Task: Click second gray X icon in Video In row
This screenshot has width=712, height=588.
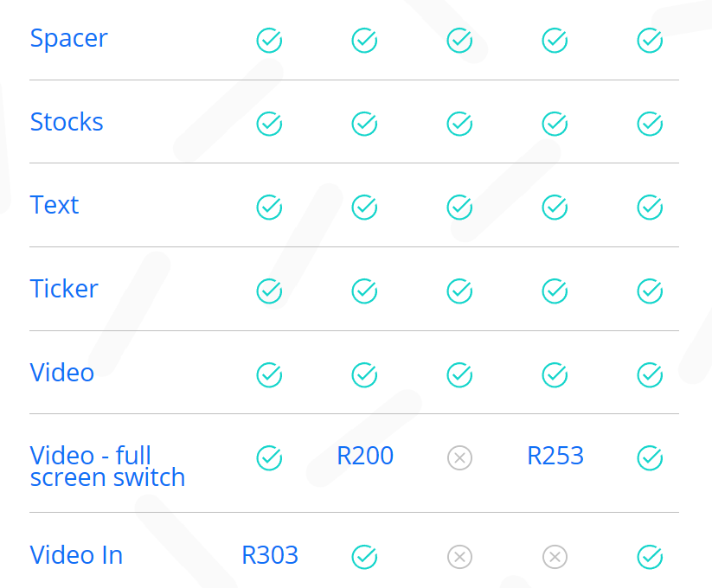Action: (555, 557)
